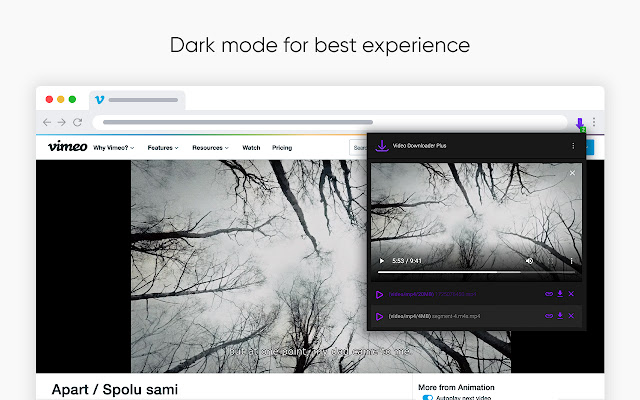Click the Vimeo search field
The height and width of the screenshot is (400, 640).
click(358, 148)
